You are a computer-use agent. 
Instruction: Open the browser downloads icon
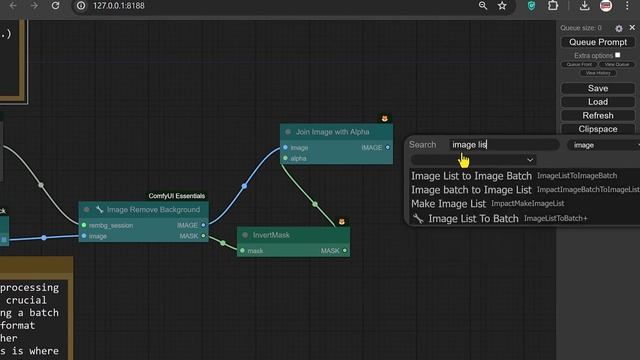(x=584, y=6)
